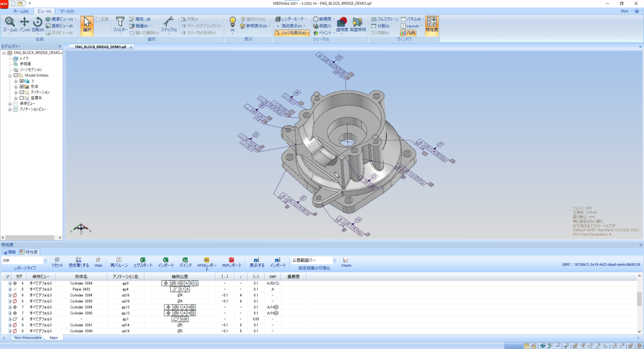This screenshot has height=349, width=644.
Task: Open the Filter (フィルター) funnel tool
Action: (120, 23)
